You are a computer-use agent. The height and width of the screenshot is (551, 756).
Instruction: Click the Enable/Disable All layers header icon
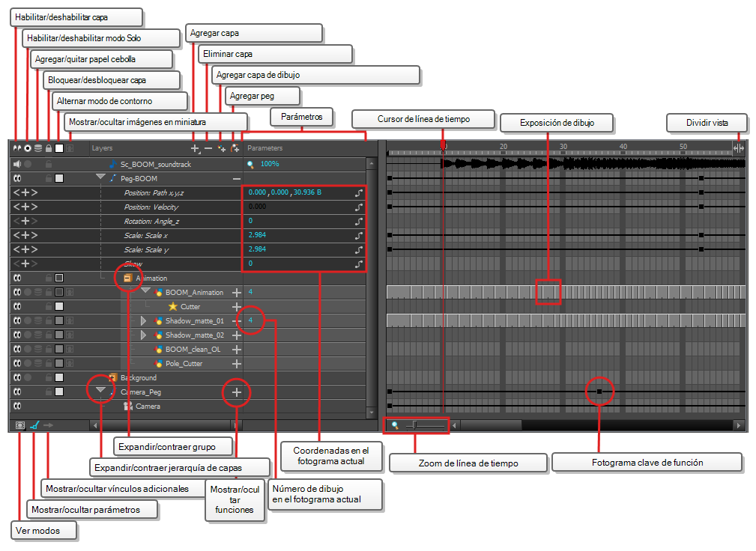(17, 148)
